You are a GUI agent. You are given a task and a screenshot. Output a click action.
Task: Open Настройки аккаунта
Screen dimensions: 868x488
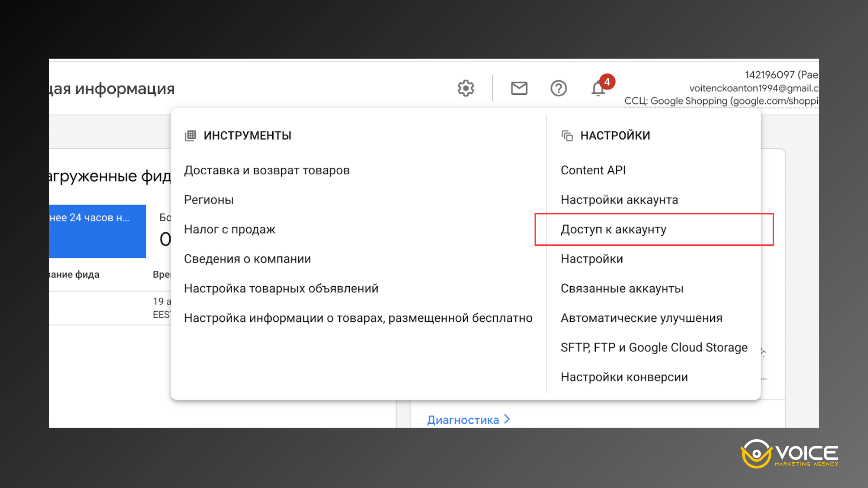pos(619,199)
